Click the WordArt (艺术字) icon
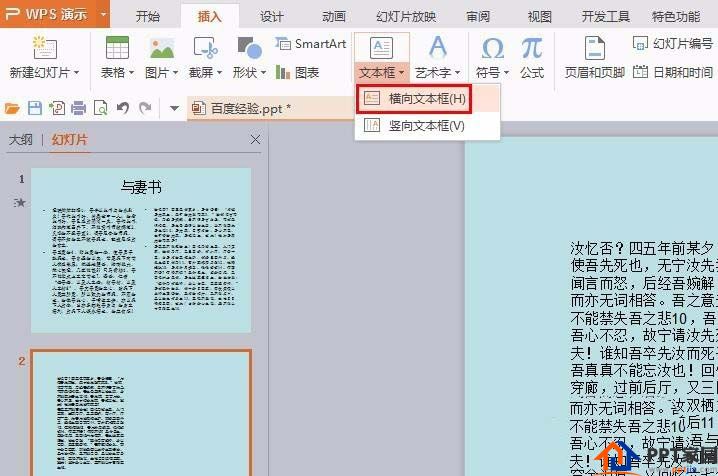718x476 pixels. pos(437,47)
